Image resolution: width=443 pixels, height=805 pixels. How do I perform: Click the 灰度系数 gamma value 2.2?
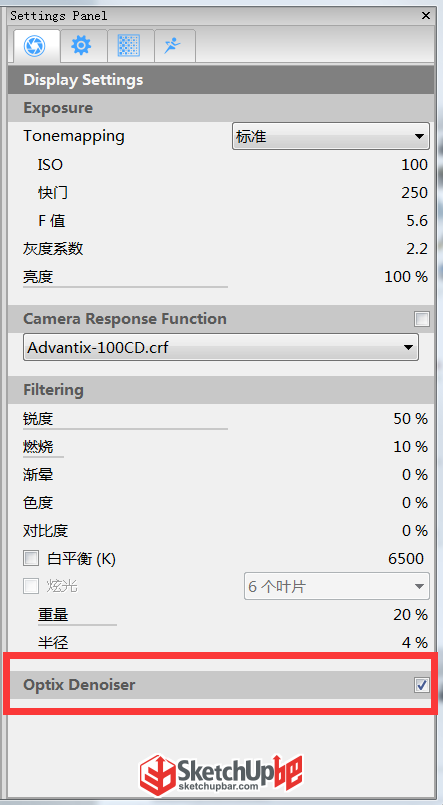416,249
